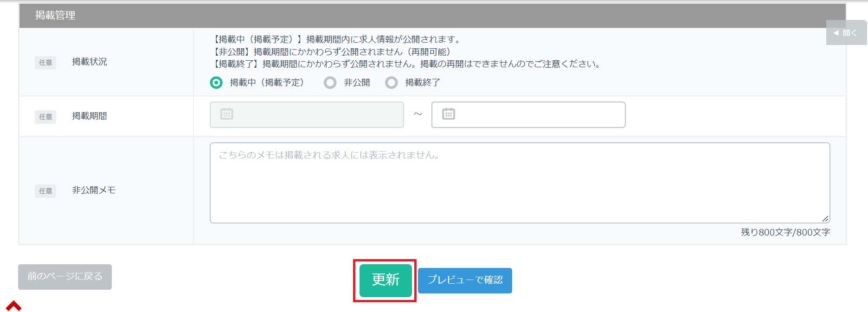Expand the 開く side panel tab
The height and width of the screenshot is (312, 868).
846,33
